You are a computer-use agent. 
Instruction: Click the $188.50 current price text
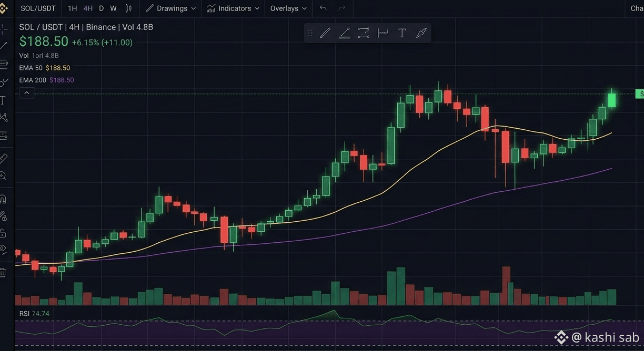44,42
